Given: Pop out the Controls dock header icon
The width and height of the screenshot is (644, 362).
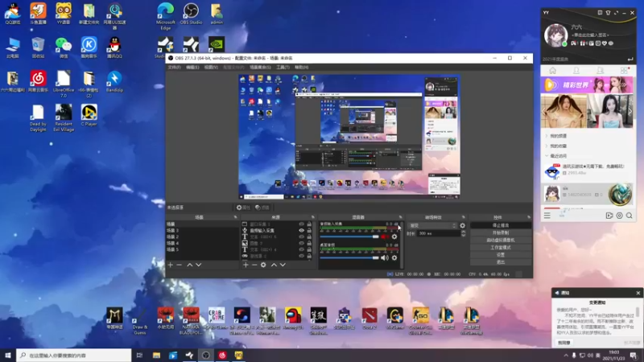Looking at the screenshot, I should point(529,217).
